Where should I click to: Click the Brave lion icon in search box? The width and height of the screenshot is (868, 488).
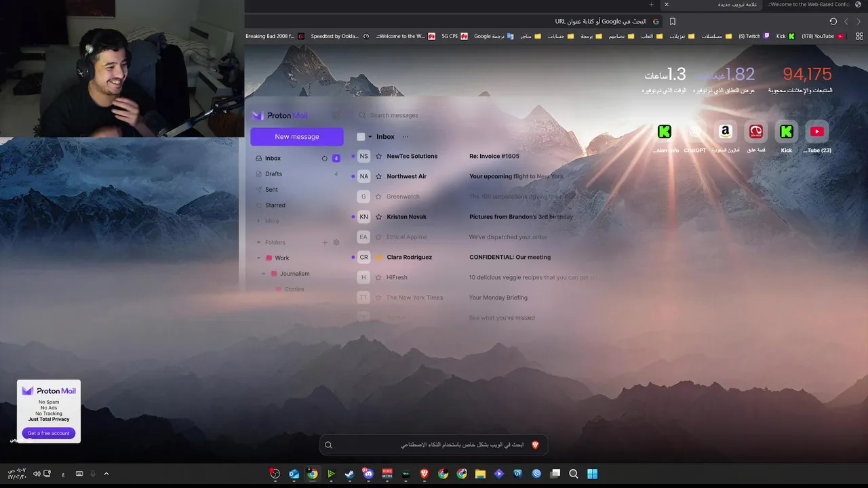(535, 445)
